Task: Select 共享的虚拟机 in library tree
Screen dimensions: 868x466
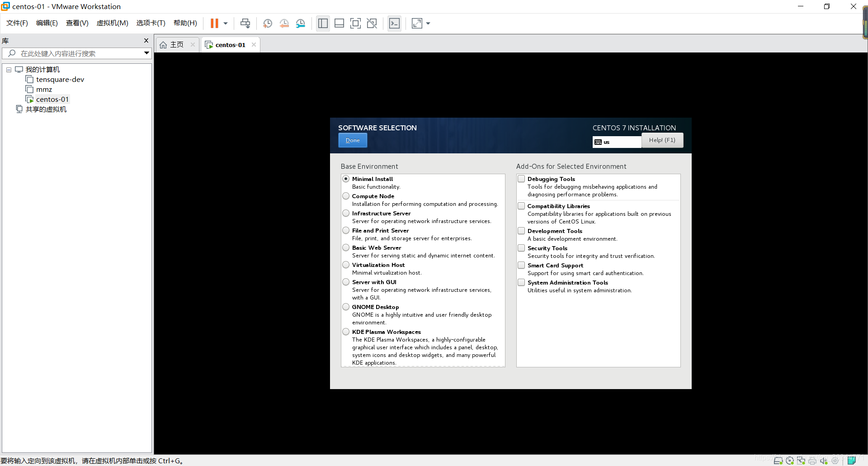Action: (x=46, y=109)
